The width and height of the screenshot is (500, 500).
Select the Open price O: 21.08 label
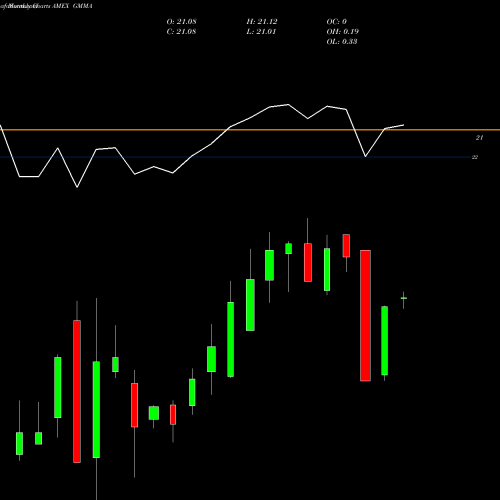182,22
